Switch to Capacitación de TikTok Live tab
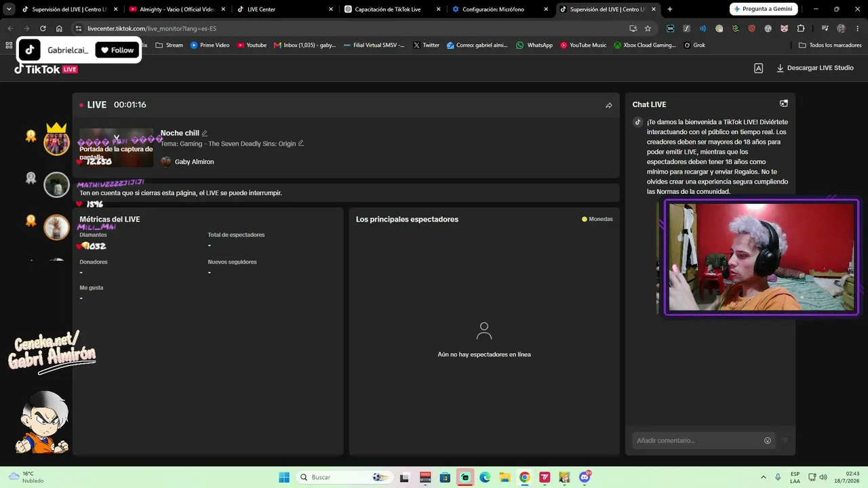 pyautogui.click(x=392, y=9)
